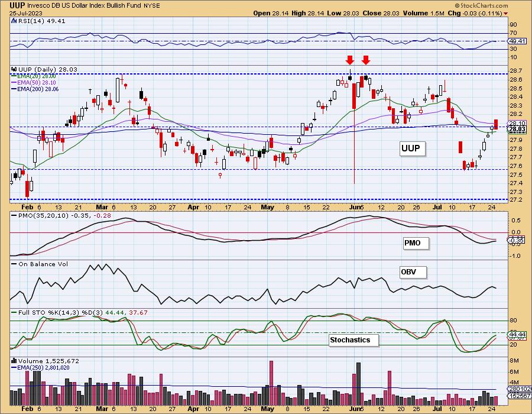Click the Low 28.03 value in header
532x414 pixels.
[x=343, y=13]
